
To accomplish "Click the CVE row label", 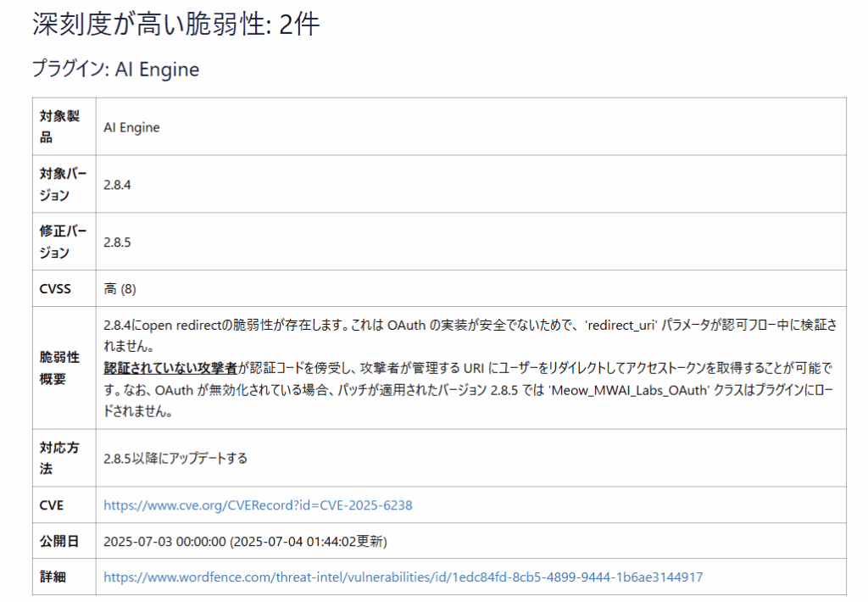I will 52,505.
